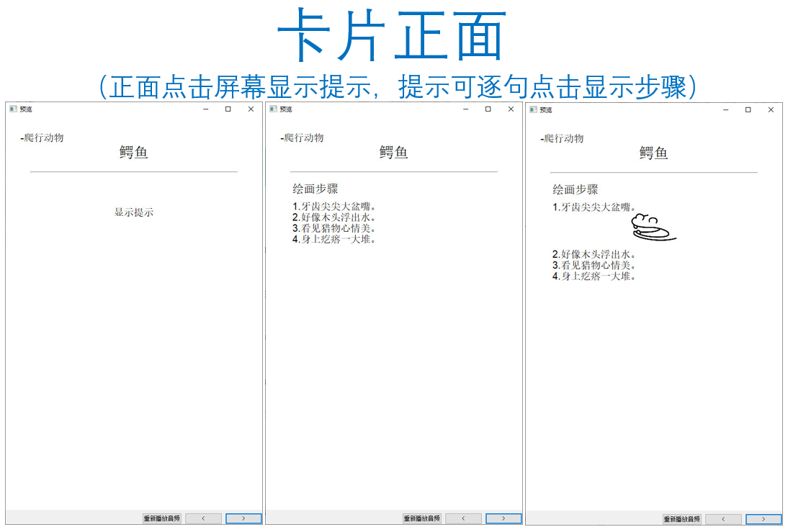Minimize the preview window showing 显示提示
This screenshot has width=788, height=532.
click(205, 109)
